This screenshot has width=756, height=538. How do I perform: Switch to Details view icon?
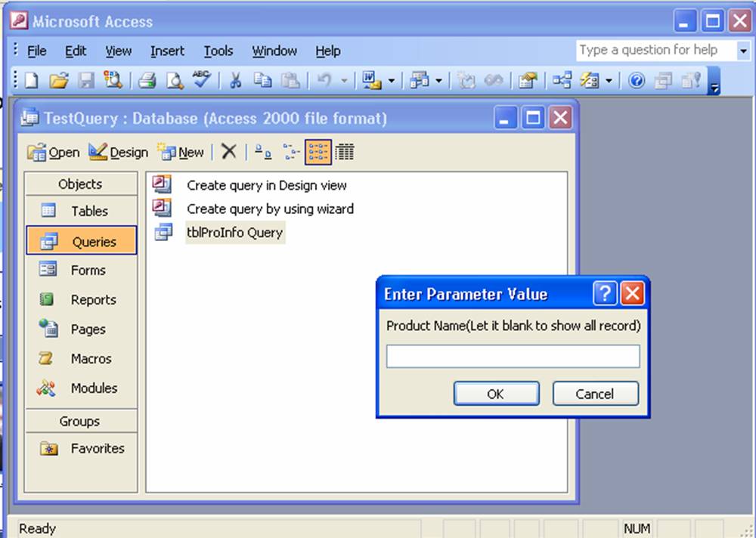tap(344, 152)
